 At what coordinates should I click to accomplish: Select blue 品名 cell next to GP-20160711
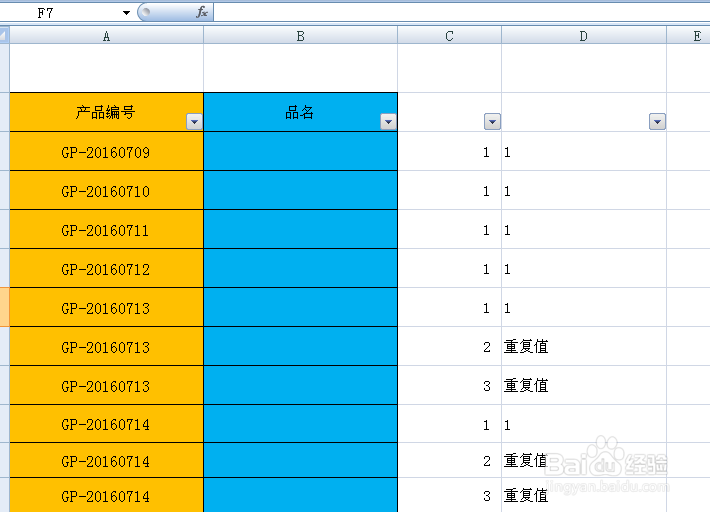(x=301, y=230)
